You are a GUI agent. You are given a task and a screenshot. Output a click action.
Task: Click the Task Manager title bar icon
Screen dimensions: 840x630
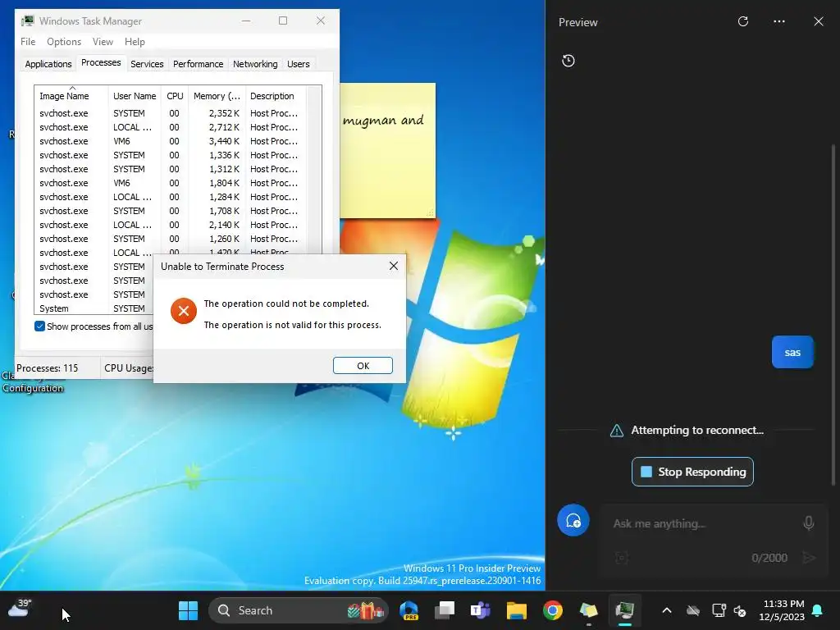[27, 21]
